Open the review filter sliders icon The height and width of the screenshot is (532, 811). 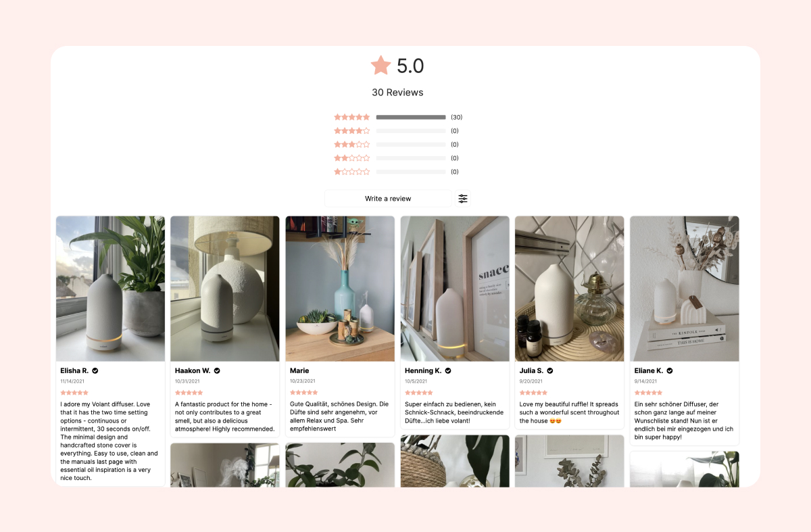coord(463,199)
